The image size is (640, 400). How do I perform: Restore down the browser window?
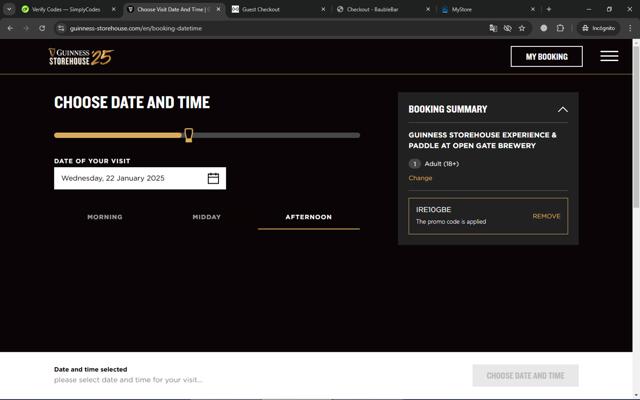[x=609, y=9]
